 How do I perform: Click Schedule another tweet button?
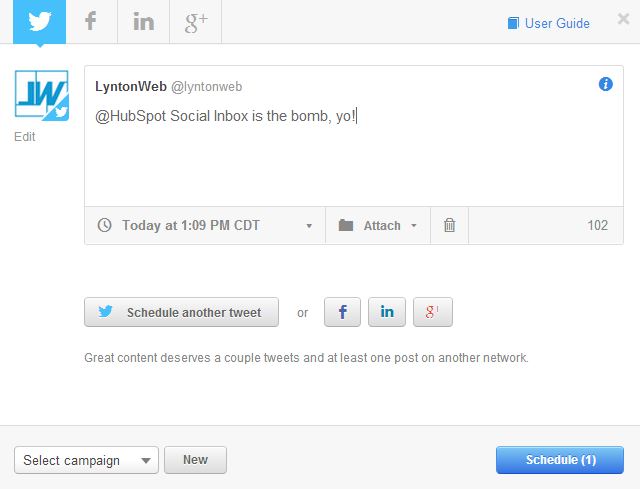point(181,312)
